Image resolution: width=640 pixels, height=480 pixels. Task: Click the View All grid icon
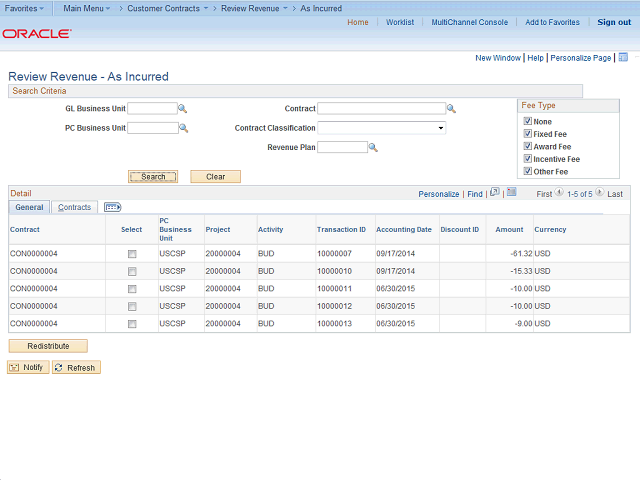click(495, 193)
